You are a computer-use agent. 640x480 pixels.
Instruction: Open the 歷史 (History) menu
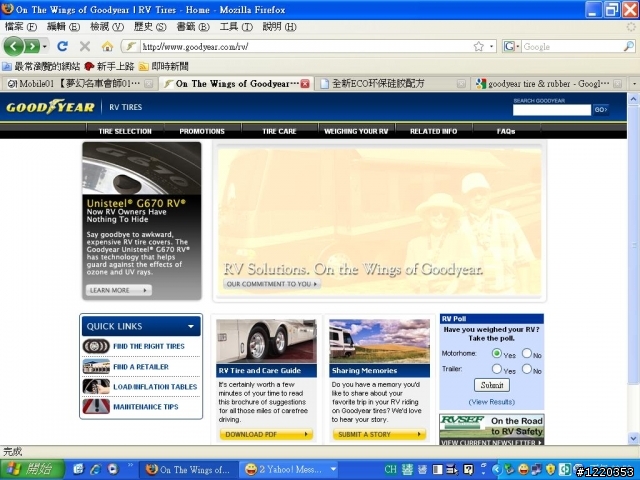coord(150,27)
